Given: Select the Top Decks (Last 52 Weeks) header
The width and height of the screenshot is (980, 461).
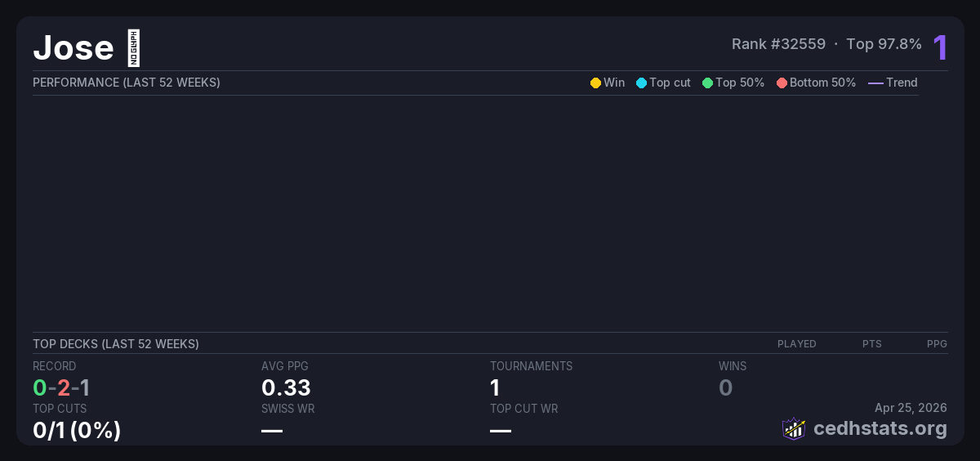Looking at the screenshot, I should tap(115, 344).
